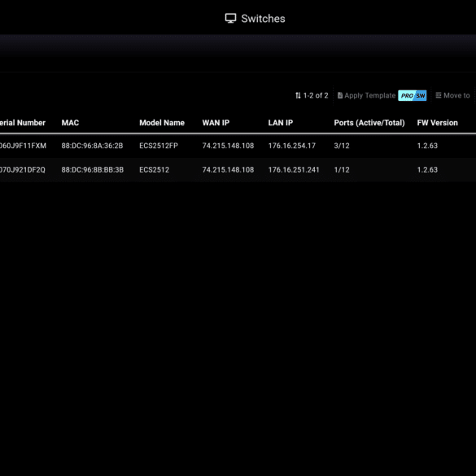
Task: Click the ECS2512 model name cell
Action: (x=155, y=170)
